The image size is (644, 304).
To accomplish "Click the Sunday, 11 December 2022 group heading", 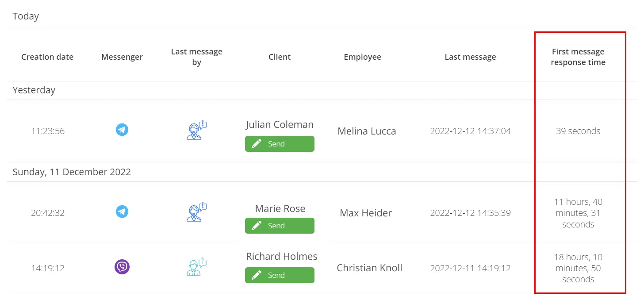I will click(72, 172).
